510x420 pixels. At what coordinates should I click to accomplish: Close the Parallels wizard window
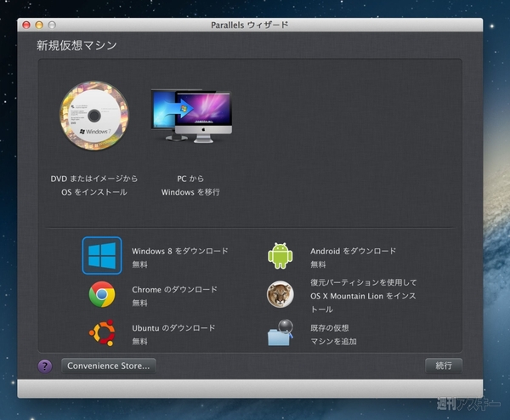(x=26, y=25)
